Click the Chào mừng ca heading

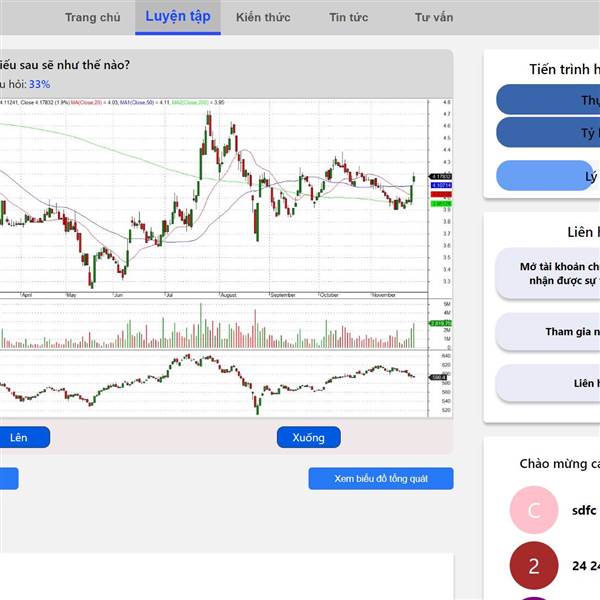[559, 463]
